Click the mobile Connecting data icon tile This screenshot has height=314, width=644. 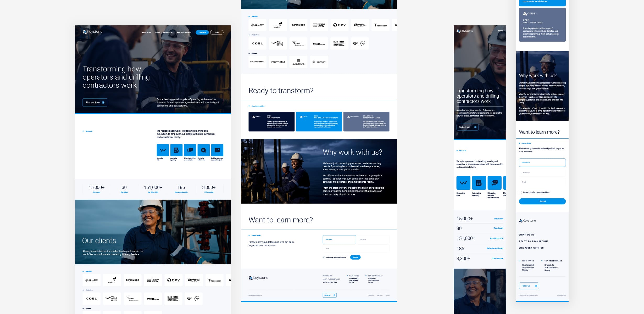[463, 183]
